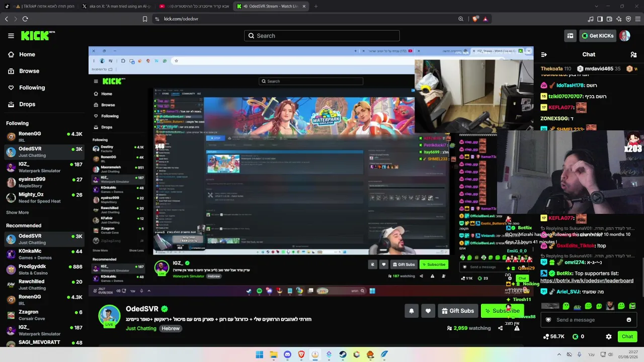Image resolution: width=644 pixels, height=362 pixels.
Task: Open the browser main menu
Action: [638, 19]
